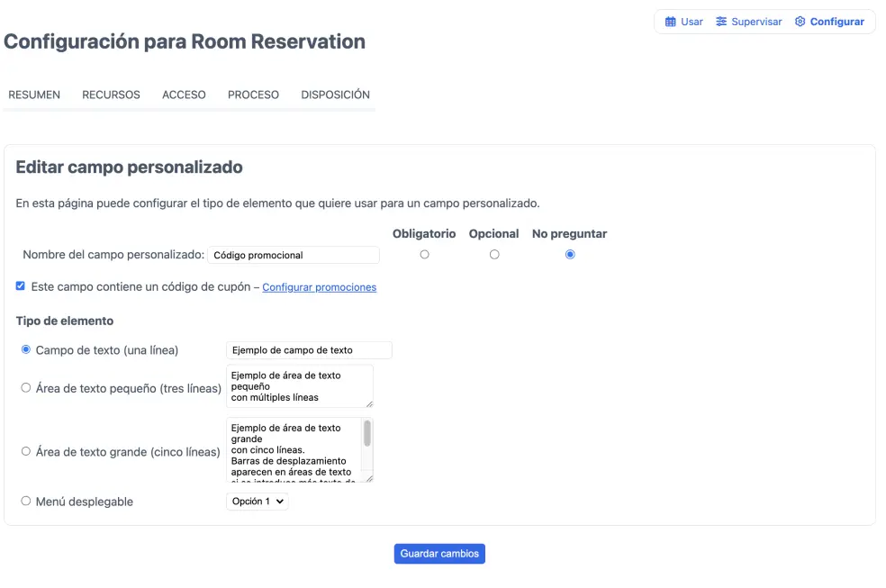Image resolution: width=886 pixels, height=588 pixels.
Task: Click the Editar campo personalizado heading
Action: 129,167
